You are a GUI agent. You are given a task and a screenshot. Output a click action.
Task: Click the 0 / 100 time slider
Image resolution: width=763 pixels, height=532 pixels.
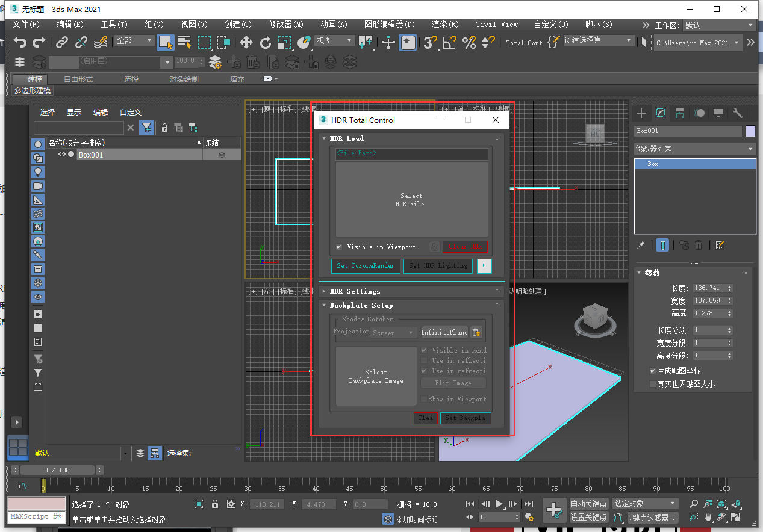pyautogui.click(x=57, y=470)
